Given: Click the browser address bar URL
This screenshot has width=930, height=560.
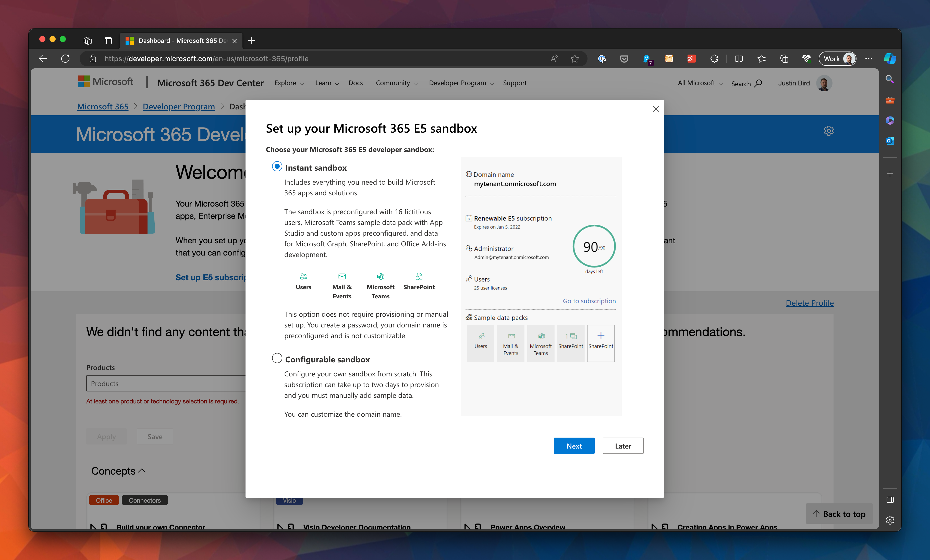Looking at the screenshot, I should [206, 58].
